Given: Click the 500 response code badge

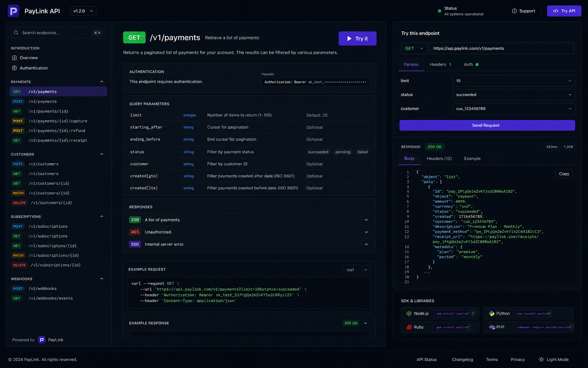Looking at the screenshot, I should click(135, 244).
